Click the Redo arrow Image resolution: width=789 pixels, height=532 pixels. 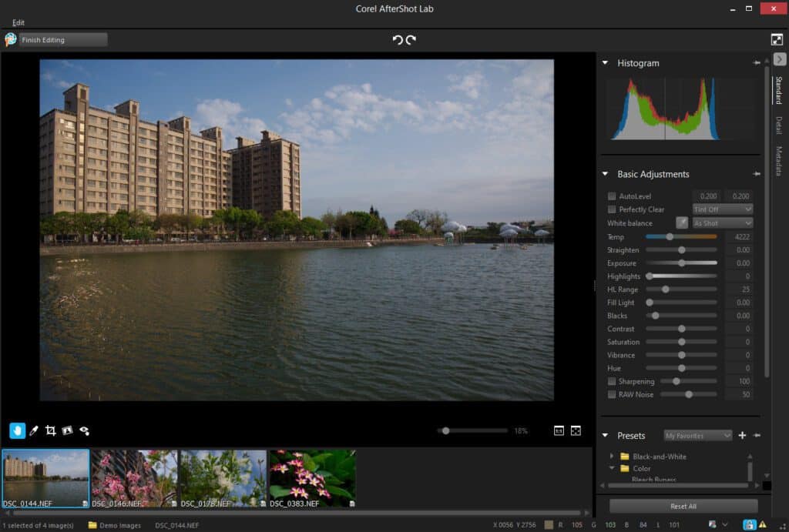coord(411,40)
